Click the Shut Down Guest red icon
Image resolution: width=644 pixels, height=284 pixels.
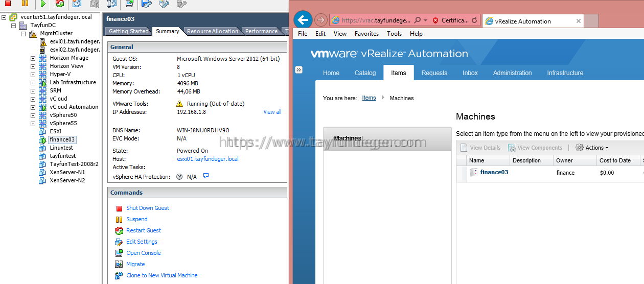click(x=119, y=208)
